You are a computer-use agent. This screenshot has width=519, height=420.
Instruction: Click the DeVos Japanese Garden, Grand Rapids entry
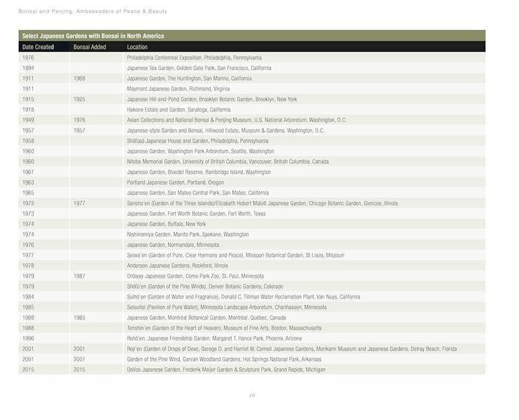(226, 369)
